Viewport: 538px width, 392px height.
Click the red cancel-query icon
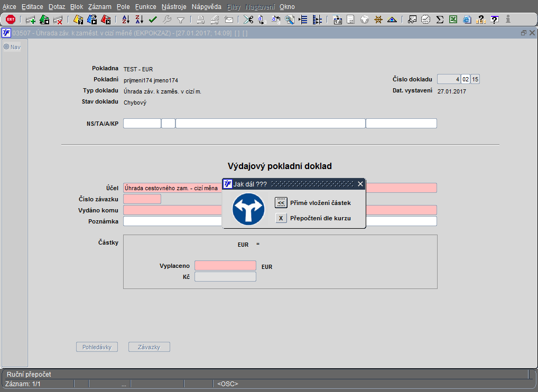coord(106,20)
